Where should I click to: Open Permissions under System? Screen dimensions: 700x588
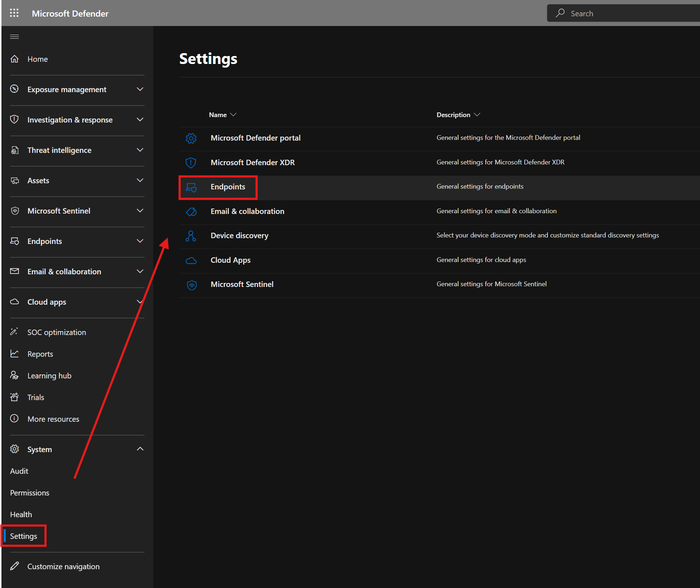30,493
